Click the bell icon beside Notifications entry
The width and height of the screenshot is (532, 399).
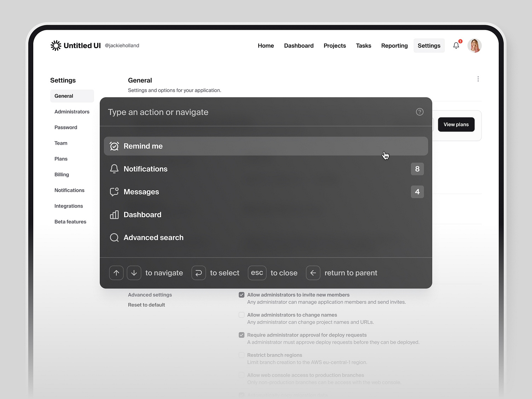[x=114, y=169]
